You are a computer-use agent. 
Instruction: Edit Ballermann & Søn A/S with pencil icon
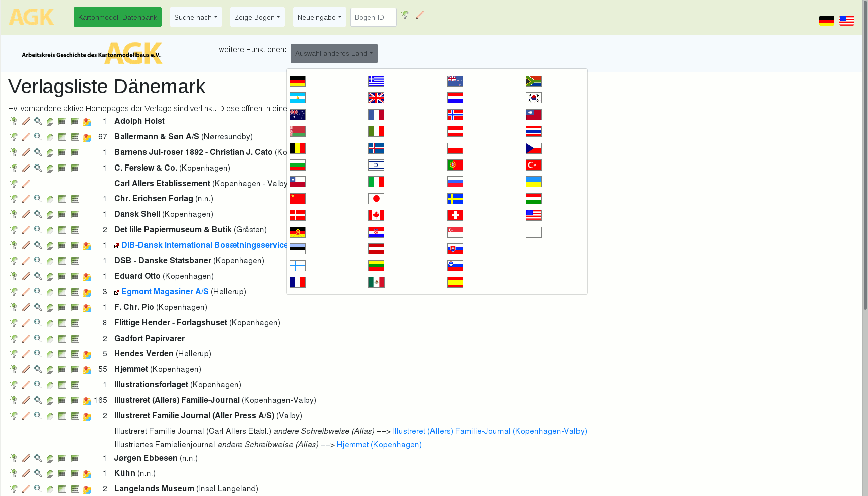[26, 137]
